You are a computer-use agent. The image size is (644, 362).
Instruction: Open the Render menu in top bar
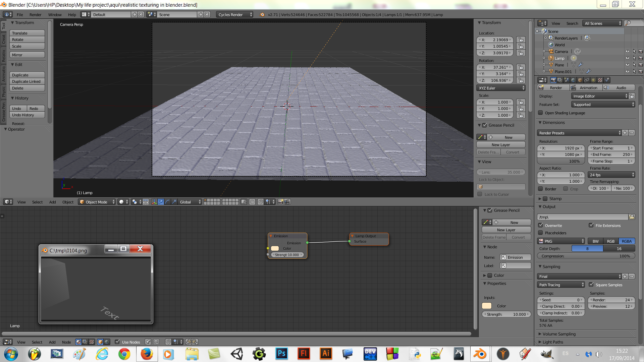[x=35, y=14]
